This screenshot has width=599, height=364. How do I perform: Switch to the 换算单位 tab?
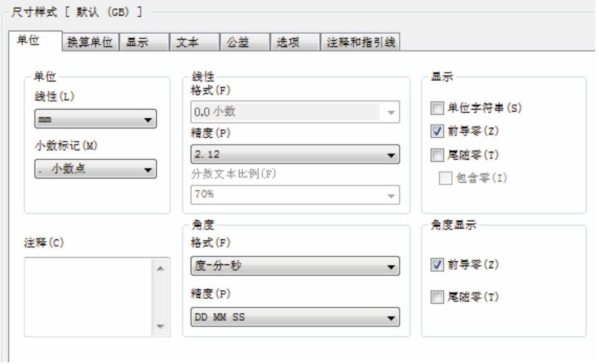click(x=90, y=42)
